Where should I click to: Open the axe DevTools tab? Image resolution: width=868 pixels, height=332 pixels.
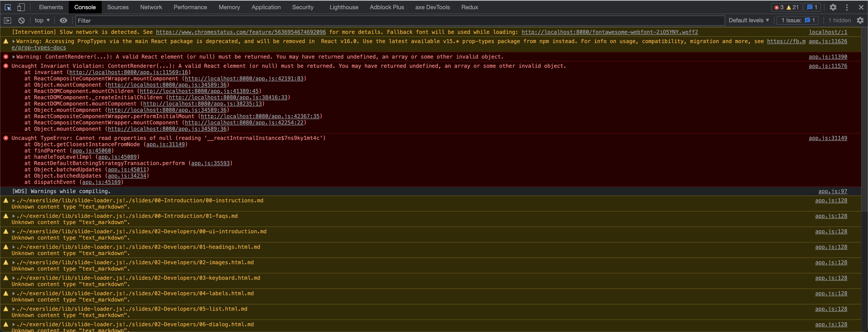pyautogui.click(x=432, y=7)
